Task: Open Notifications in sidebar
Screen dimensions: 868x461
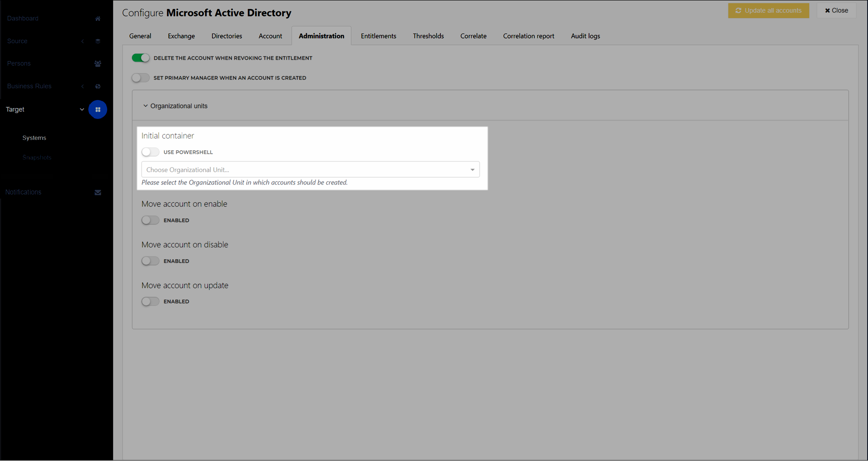Action: [x=24, y=192]
